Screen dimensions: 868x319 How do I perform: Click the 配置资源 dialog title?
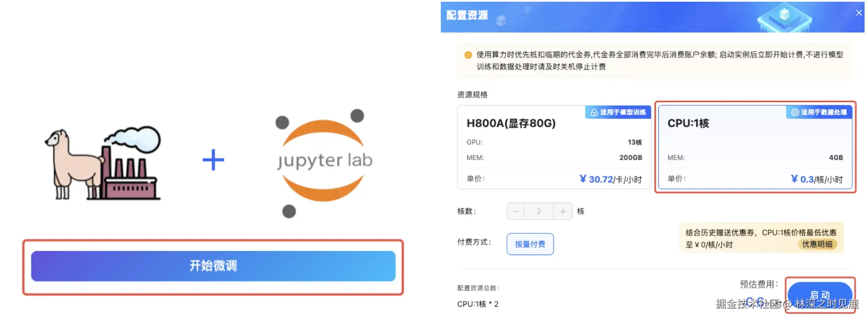[467, 15]
